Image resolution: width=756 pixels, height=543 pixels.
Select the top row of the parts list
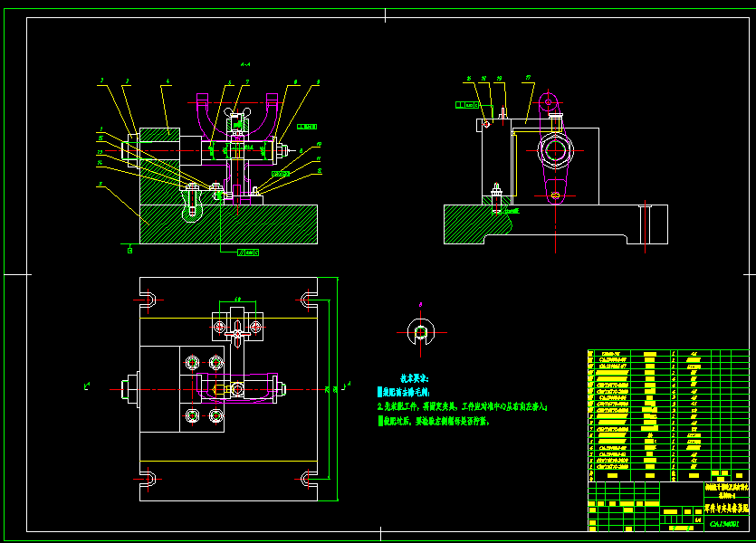tap(668, 354)
